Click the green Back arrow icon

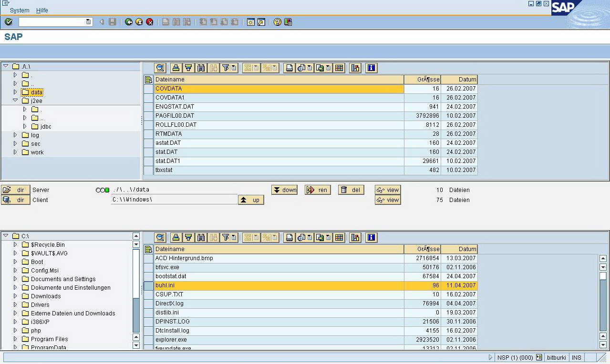tap(128, 22)
